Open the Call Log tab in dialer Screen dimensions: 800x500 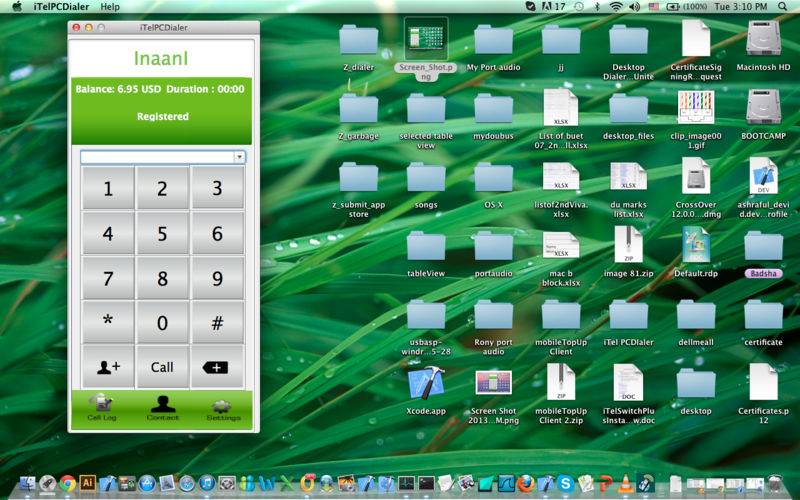tap(102, 408)
